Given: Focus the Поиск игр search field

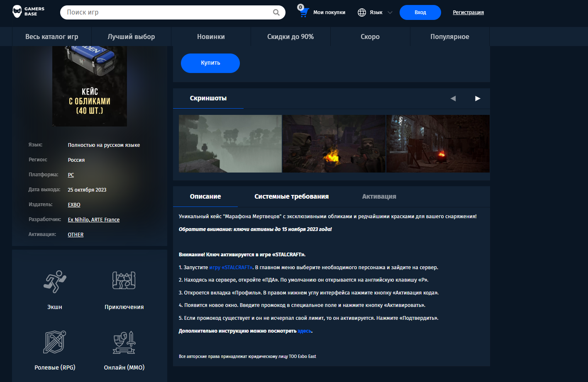Looking at the screenshot, I should tap(173, 12).
